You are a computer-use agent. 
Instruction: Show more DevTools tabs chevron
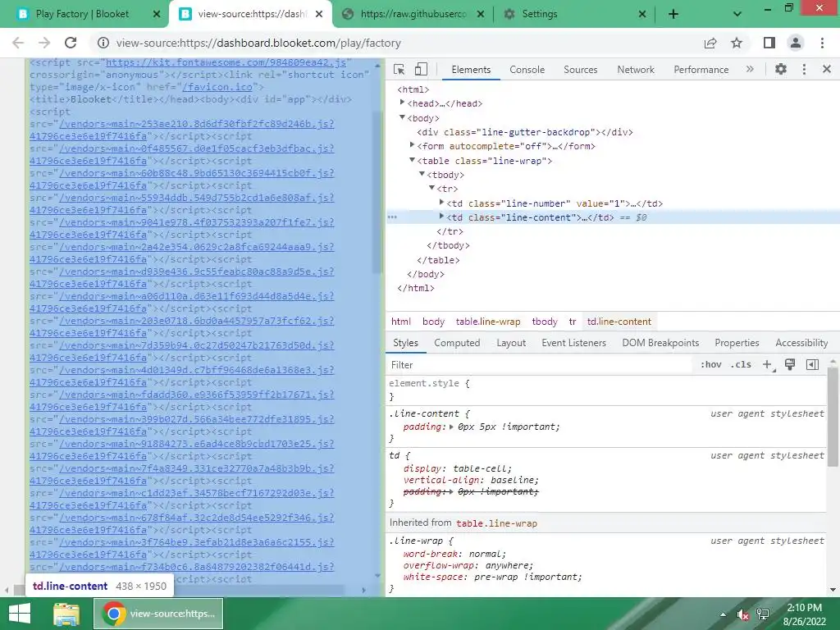(750, 69)
